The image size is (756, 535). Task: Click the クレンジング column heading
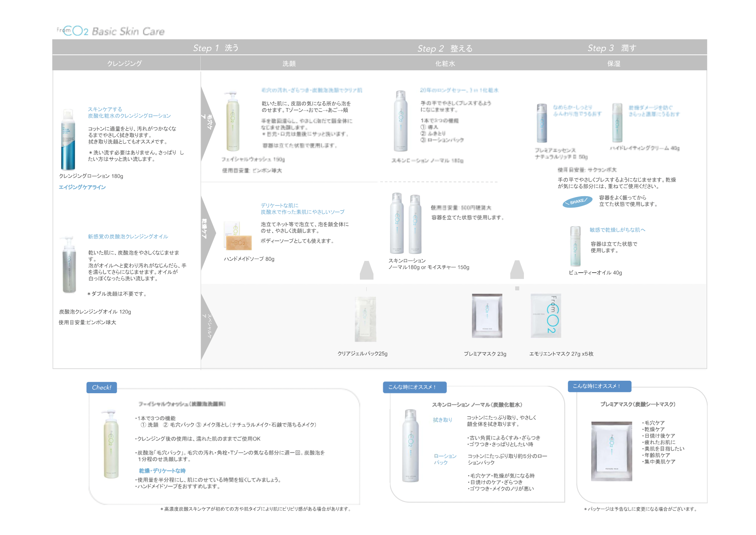124,64
